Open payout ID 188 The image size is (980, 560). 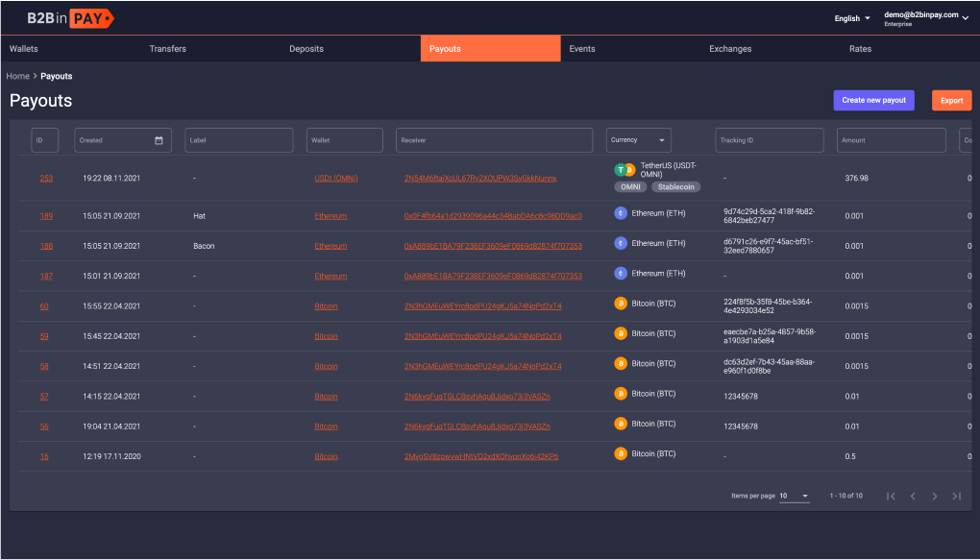pyautogui.click(x=46, y=246)
